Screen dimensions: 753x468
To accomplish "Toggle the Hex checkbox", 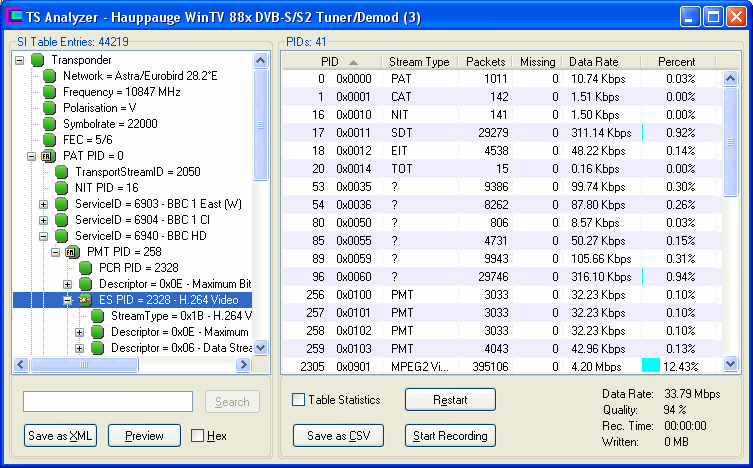I will (x=198, y=436).
